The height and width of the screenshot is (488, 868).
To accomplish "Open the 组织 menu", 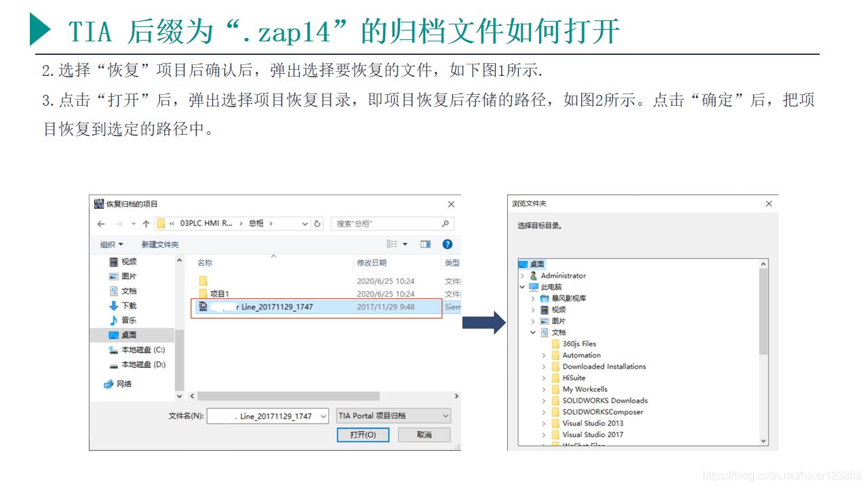I will [112, 245].
